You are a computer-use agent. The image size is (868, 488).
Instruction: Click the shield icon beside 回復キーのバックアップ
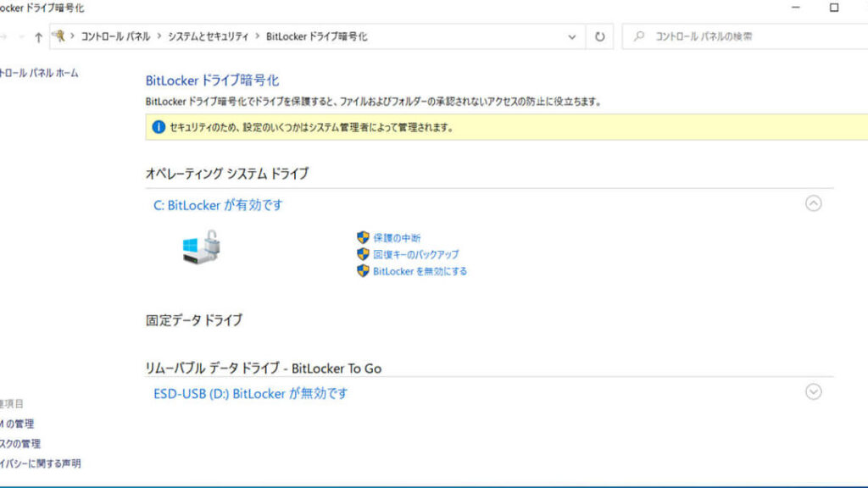click(x=363, y=254)
